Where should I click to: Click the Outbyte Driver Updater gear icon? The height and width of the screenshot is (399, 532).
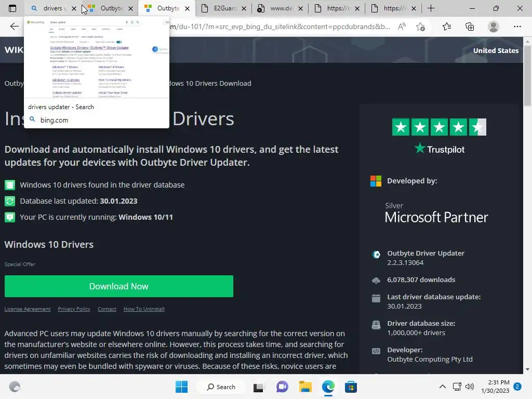(x=376, y=255)
